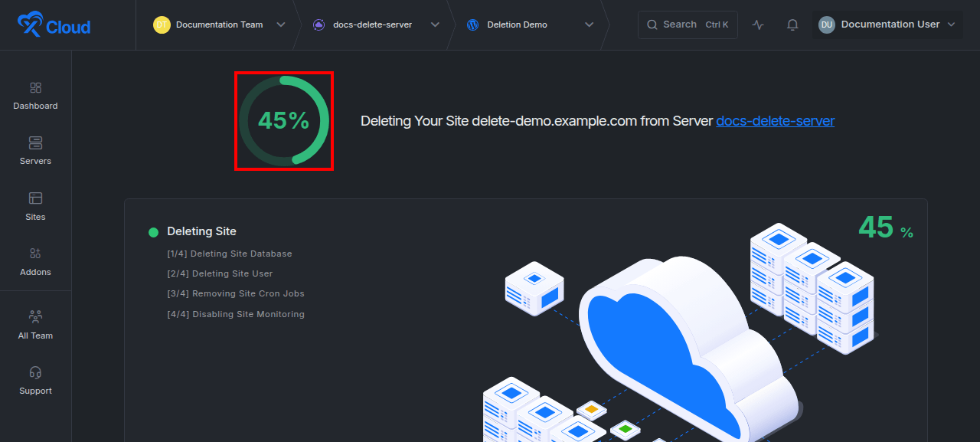Expand the Documentation User menu chevron
Viewport: 980px width, 442px height.
[951, 25]
